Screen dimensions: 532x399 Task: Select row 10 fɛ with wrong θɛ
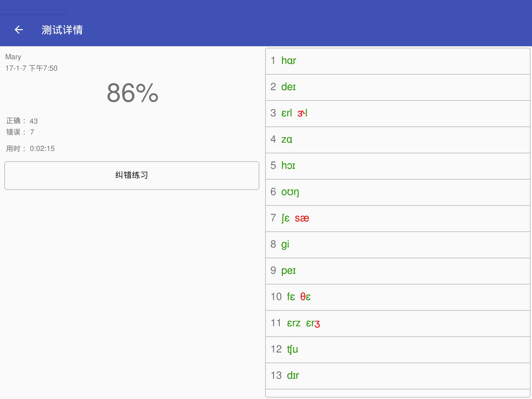(398, 297)
